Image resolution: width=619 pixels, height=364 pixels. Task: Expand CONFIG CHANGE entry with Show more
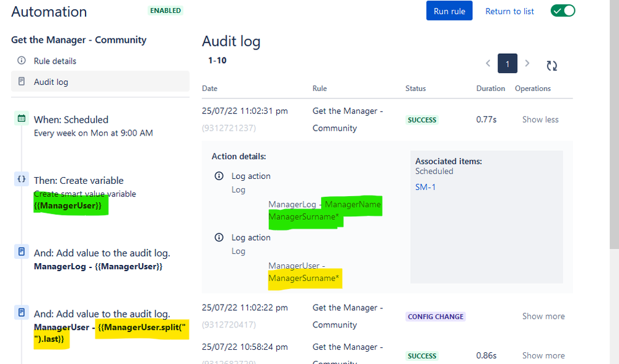click(x=543, y=316)
